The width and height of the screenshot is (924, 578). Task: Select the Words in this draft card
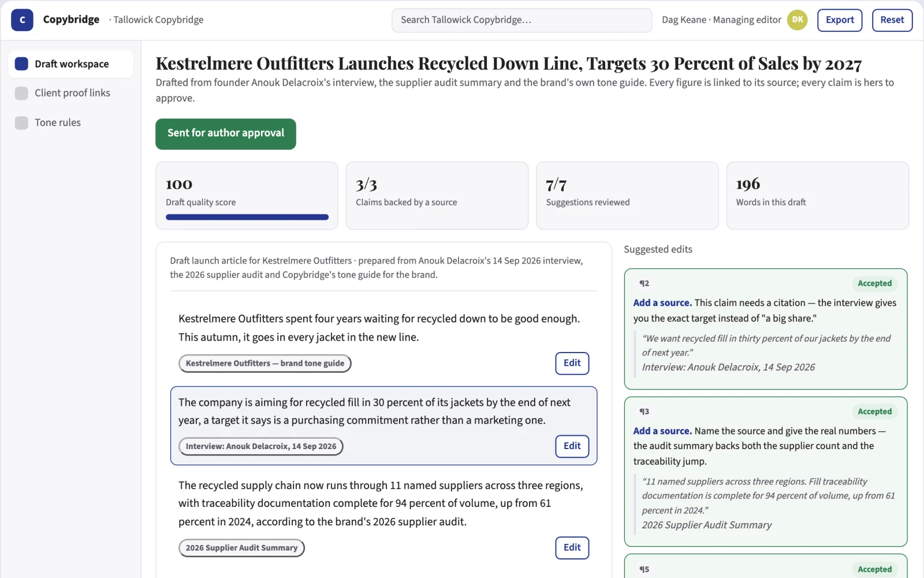[818, 196]
